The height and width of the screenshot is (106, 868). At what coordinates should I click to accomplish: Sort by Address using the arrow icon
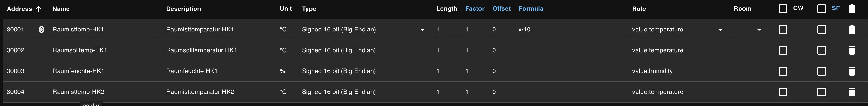pos(38,9)
